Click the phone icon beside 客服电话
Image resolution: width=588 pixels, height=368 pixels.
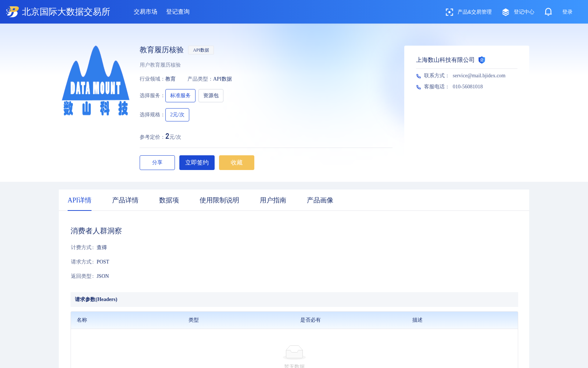point(419,87)
